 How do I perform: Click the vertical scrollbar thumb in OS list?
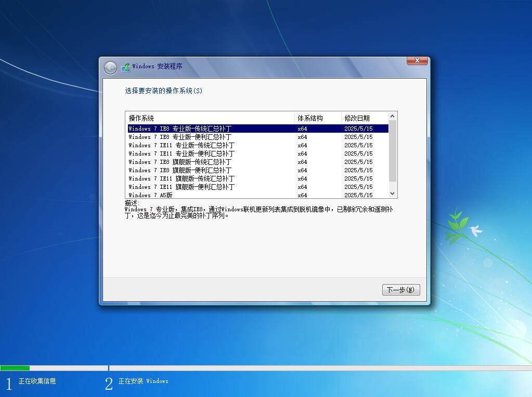click(x=393, y=151)
